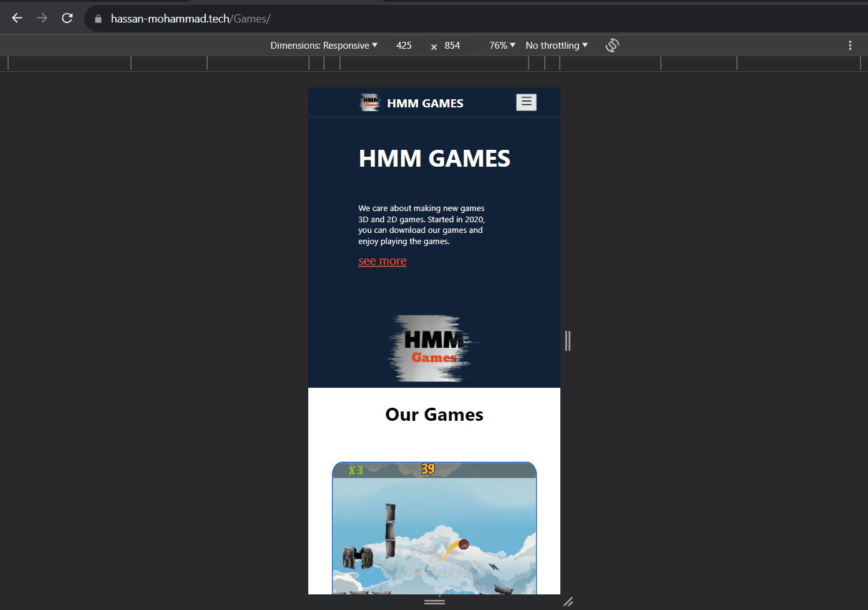Click the height field showing 854

452,45
